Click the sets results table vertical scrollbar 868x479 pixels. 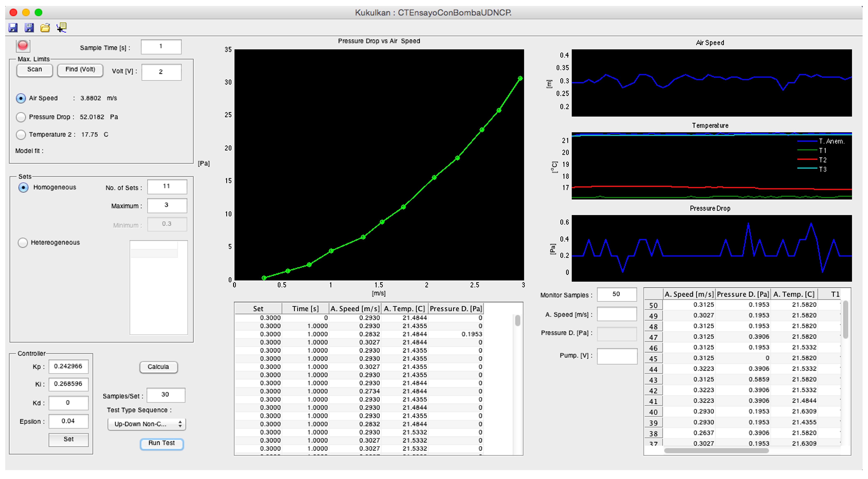pos(517,321)
